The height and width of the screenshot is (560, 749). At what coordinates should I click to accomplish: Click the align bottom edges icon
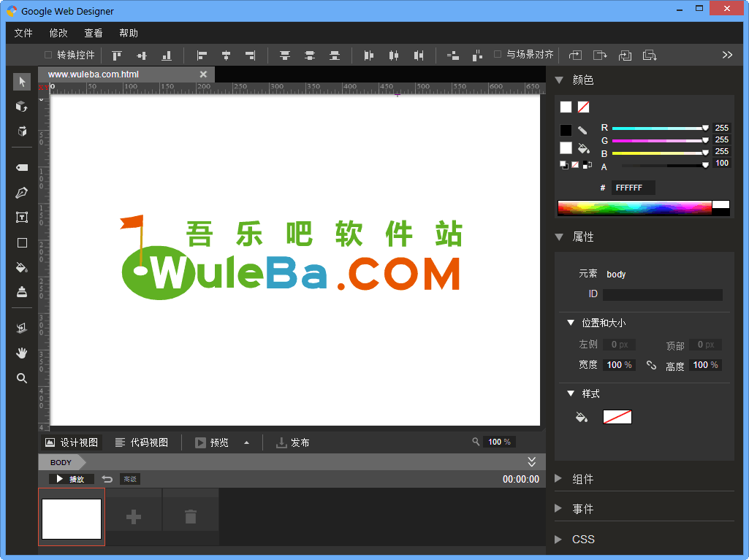(x=166, y=55)
